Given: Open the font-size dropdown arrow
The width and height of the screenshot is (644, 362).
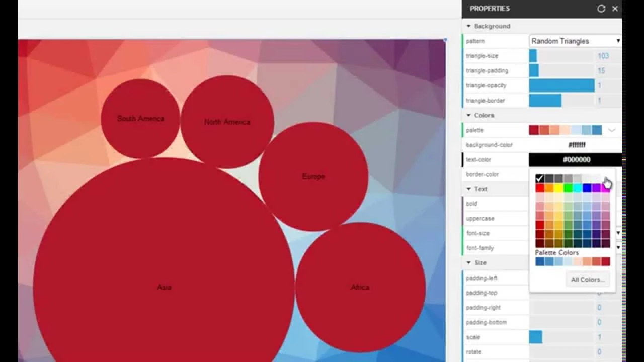Looking at the screenshot, I should coord(618,233).
